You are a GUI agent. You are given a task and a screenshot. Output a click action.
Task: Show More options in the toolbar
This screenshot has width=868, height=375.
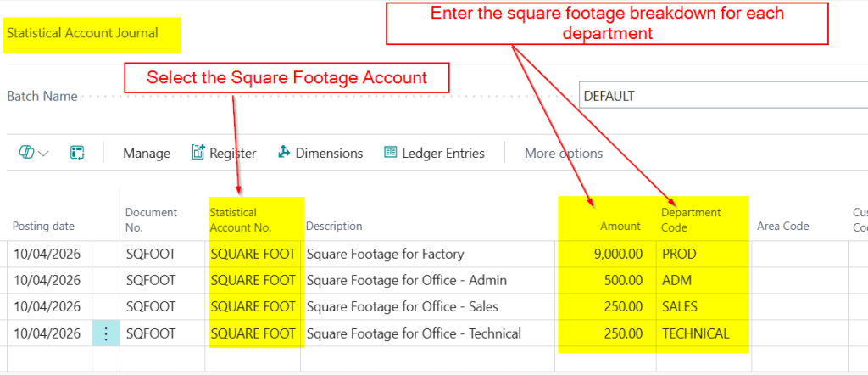pos(563,154)
